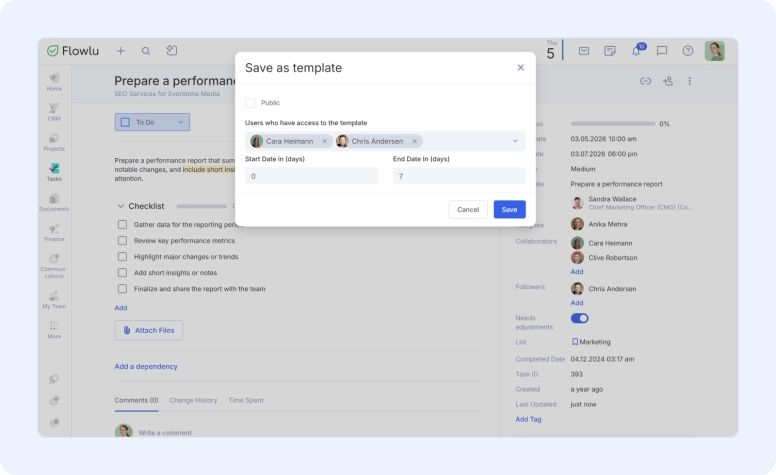Copy task link icon

(645, 81)
